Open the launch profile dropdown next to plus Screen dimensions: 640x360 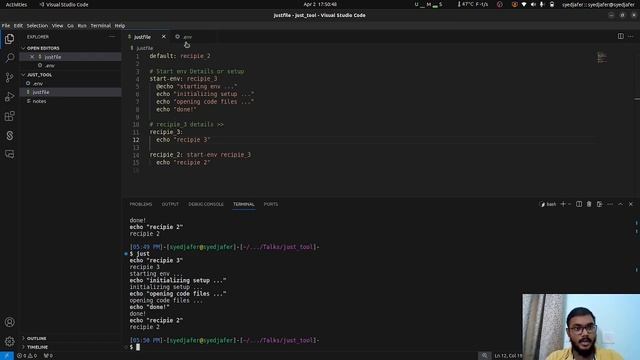(x=569, y=204)
